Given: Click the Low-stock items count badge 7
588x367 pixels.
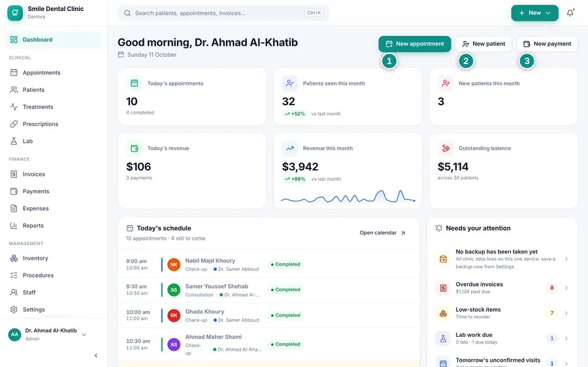Looking at the screenshot, I should (551, 313).
